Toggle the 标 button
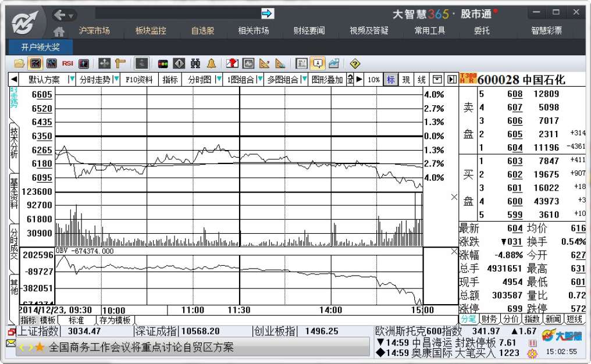Screen dimensions: 591x364 click(x=390, y=80)
